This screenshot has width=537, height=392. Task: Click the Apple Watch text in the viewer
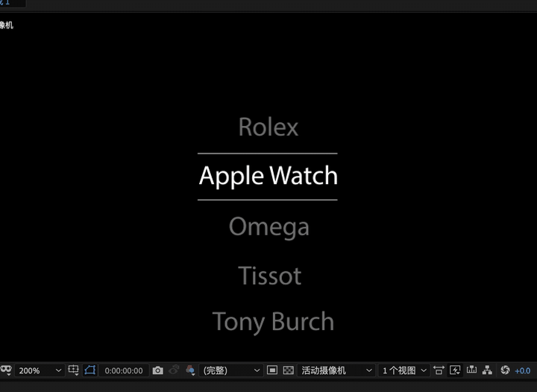tap(268, 176)
